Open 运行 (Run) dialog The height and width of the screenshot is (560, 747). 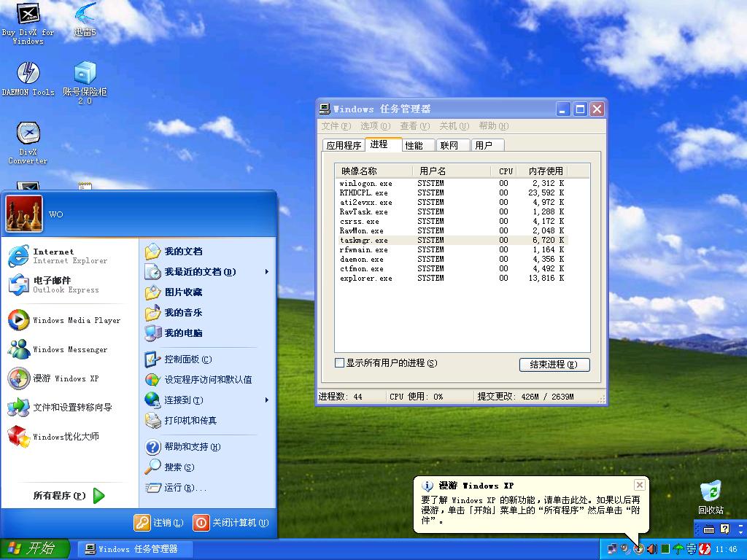pyautogui.click(x=177, y=488)
